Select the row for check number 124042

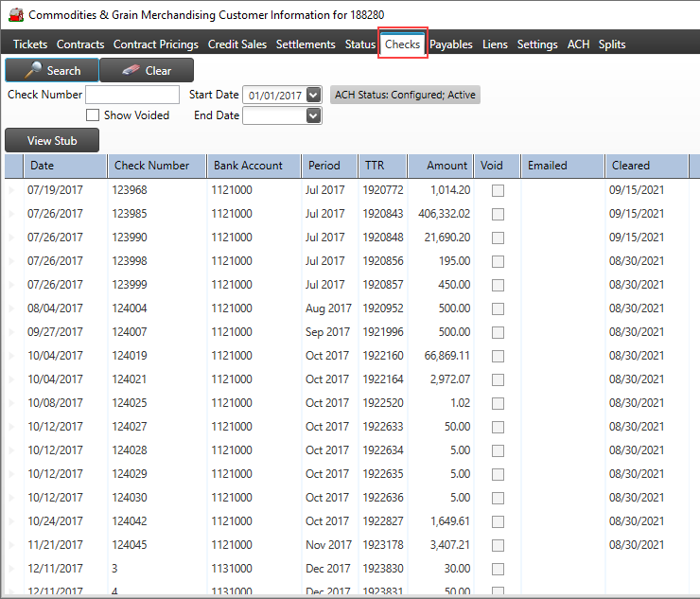[130, 521]
